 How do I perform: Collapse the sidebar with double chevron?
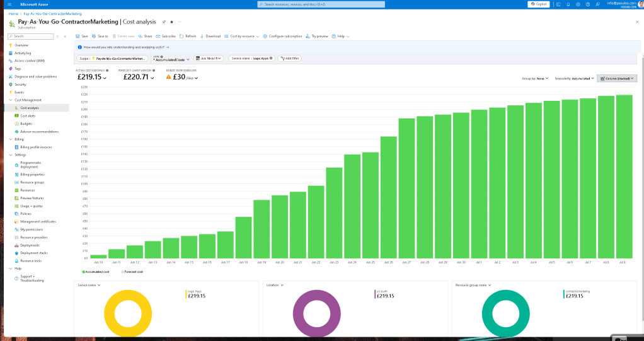point(65,37)
